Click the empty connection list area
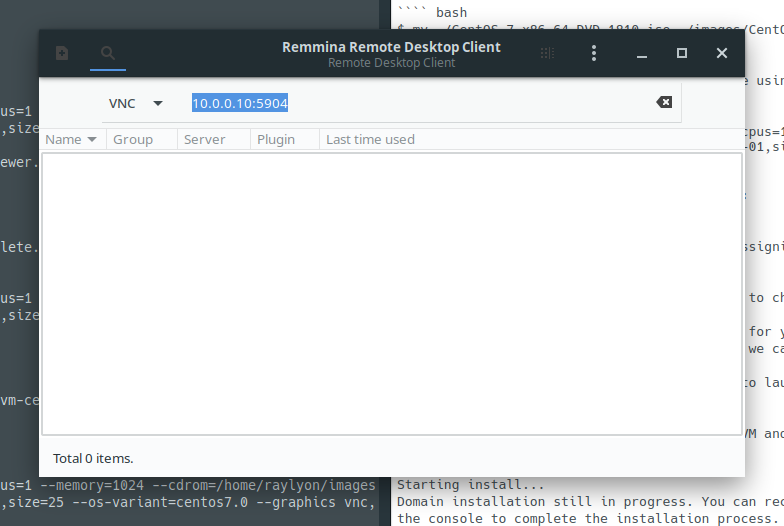 (390, 290)
